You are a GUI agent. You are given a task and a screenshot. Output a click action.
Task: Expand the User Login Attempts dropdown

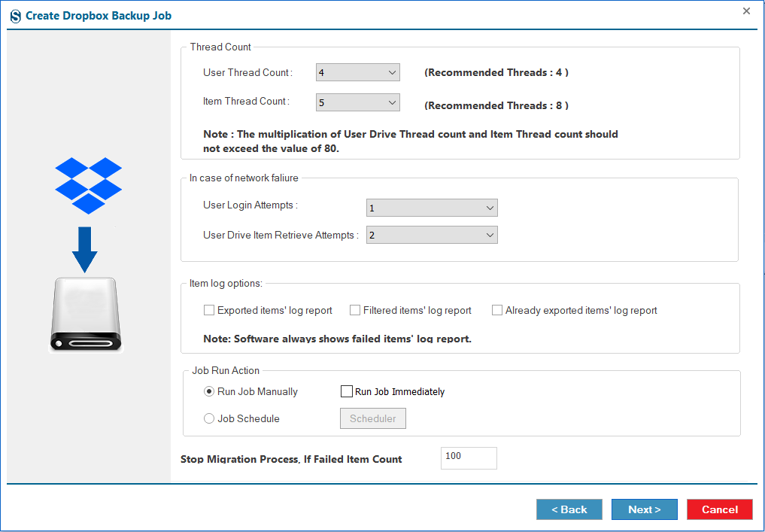tap(432, 208)
